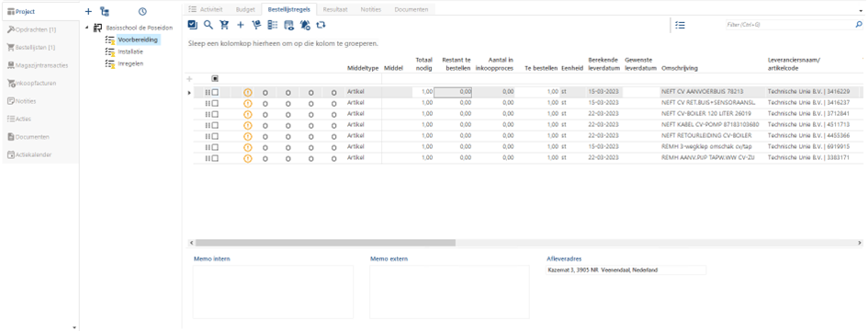Click the shopping cart order icon

(x=224, y=25)
